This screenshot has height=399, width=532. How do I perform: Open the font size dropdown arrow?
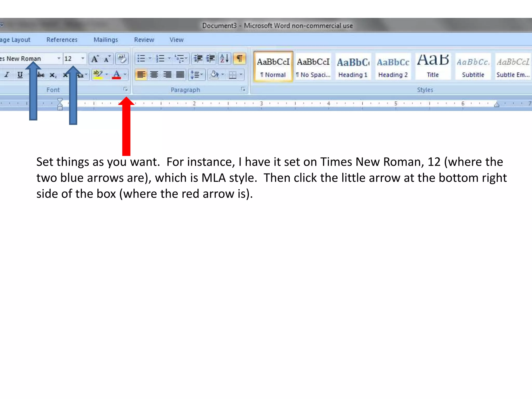(83, 58)
